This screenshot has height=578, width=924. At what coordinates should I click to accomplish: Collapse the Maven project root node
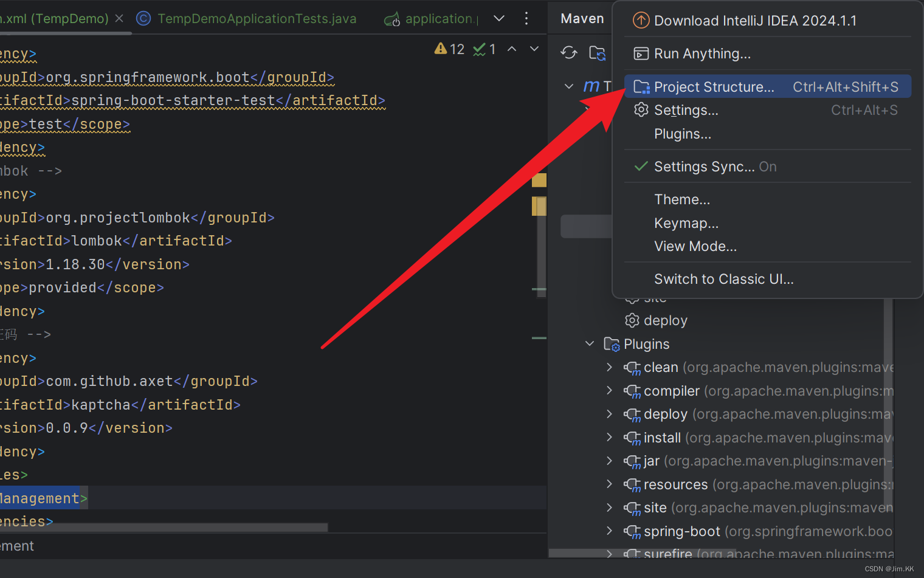(569, 86)
